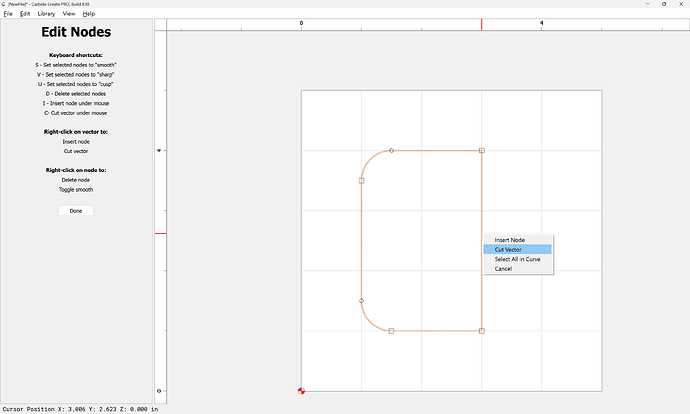Image resolution: width=690 pixels, height=414 pixels.
Task: Click the straight right edge of the vector
Action: 481,200
